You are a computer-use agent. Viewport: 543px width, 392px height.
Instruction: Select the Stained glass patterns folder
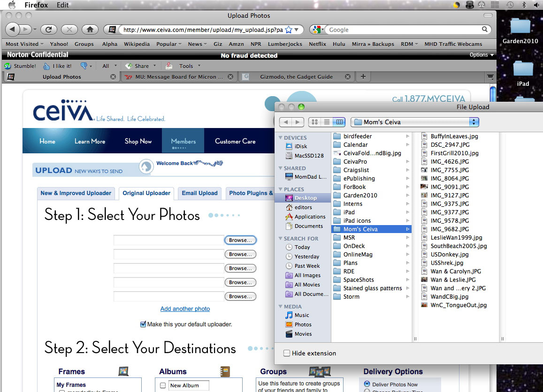coord(371,288)
